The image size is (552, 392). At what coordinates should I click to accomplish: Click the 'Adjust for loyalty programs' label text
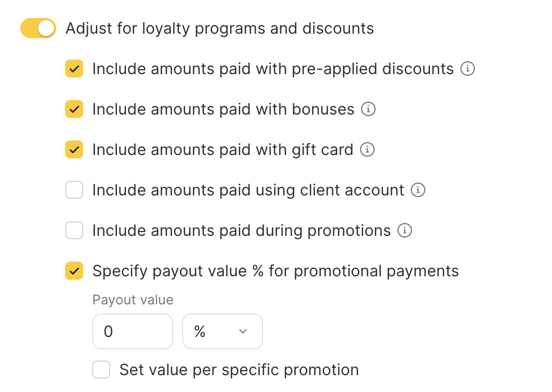[219, 28]
